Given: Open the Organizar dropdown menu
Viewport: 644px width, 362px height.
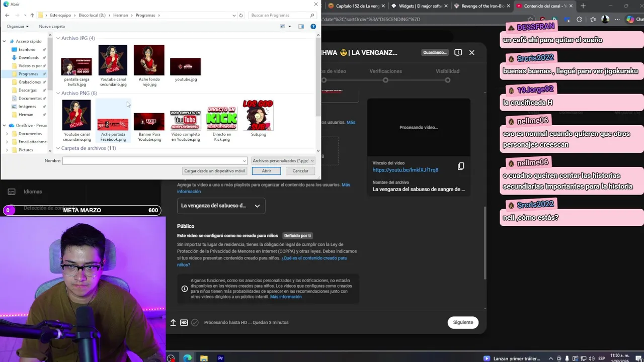Looking at the screenshot, I should pos(18,26).
